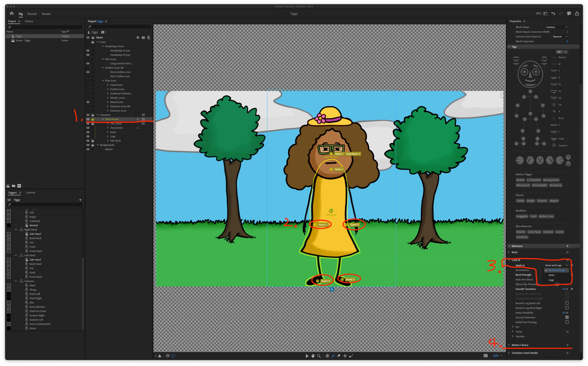Select the Hand pan tool
588x366 pixels.
(x=313, y=356)
